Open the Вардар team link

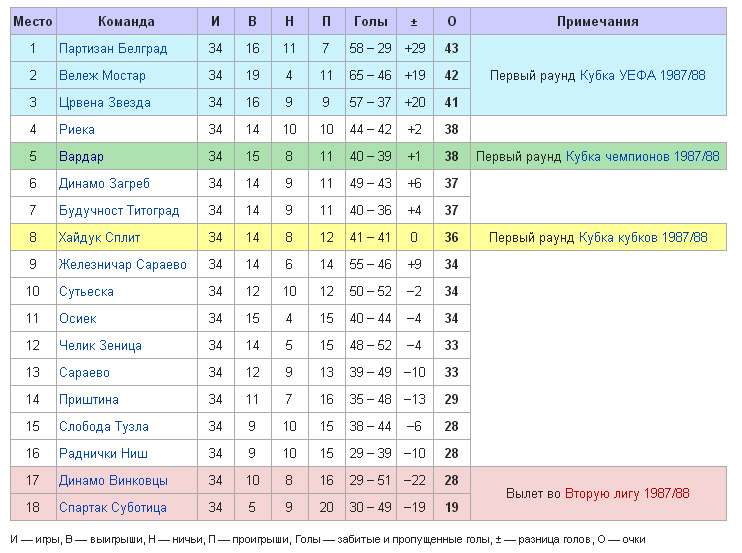pos(81,156)
